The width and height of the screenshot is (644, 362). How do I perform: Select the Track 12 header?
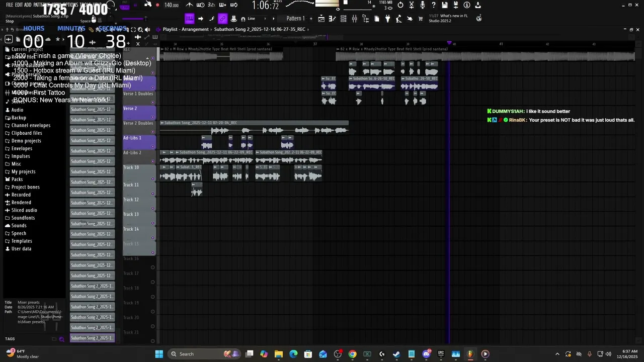(139, 203)
